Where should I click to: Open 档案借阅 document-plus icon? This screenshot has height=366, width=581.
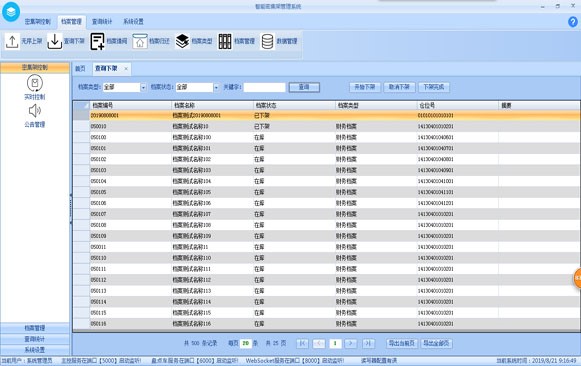click(x=97, y=41)
